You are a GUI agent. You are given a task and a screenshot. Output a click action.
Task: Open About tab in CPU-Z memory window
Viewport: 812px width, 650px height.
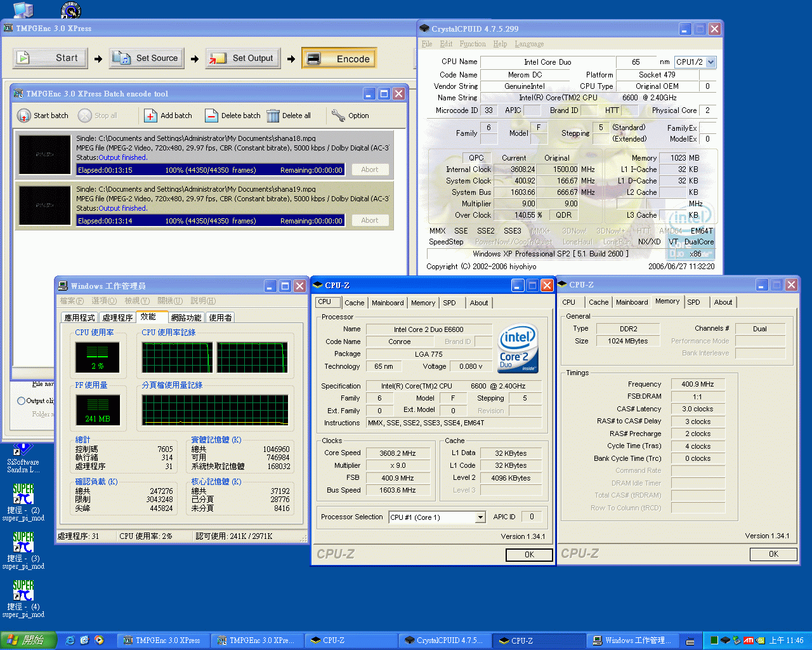[x=723, y=302]
